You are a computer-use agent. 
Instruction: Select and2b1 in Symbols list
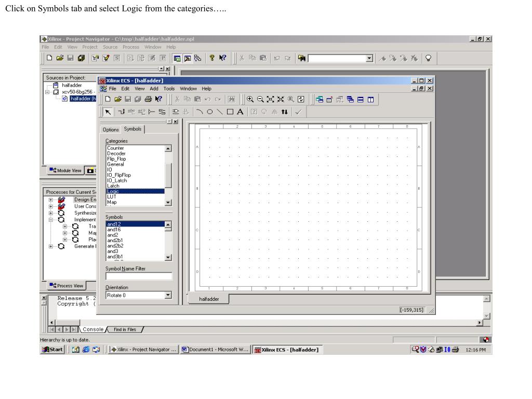click(136, 240)
